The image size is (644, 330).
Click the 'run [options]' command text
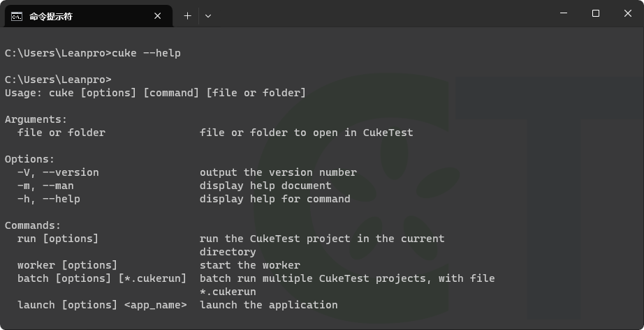(x=58, y=239)
